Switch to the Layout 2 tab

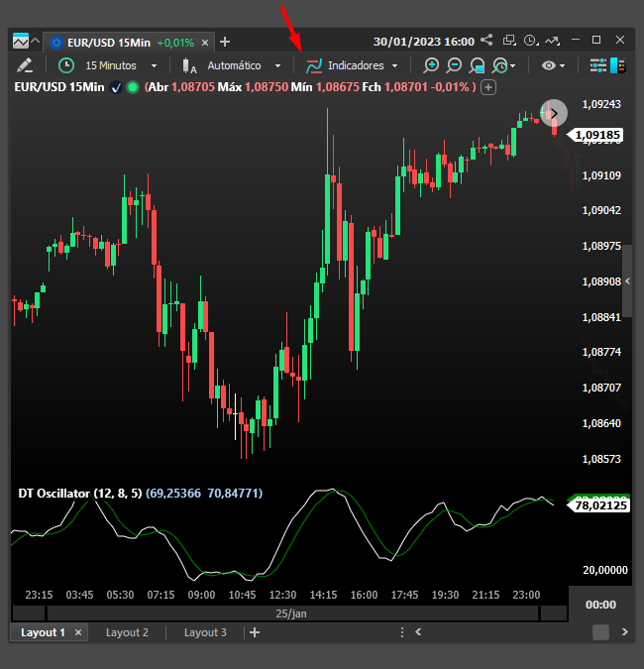[127, 632]
